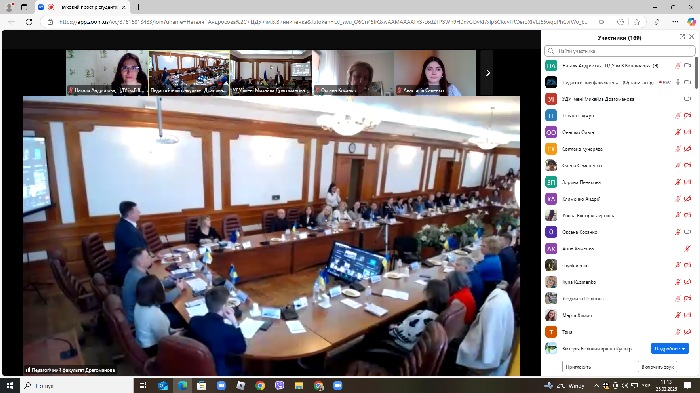
Task: Click the Пригласить button
Action: click(x=578, y=367)
